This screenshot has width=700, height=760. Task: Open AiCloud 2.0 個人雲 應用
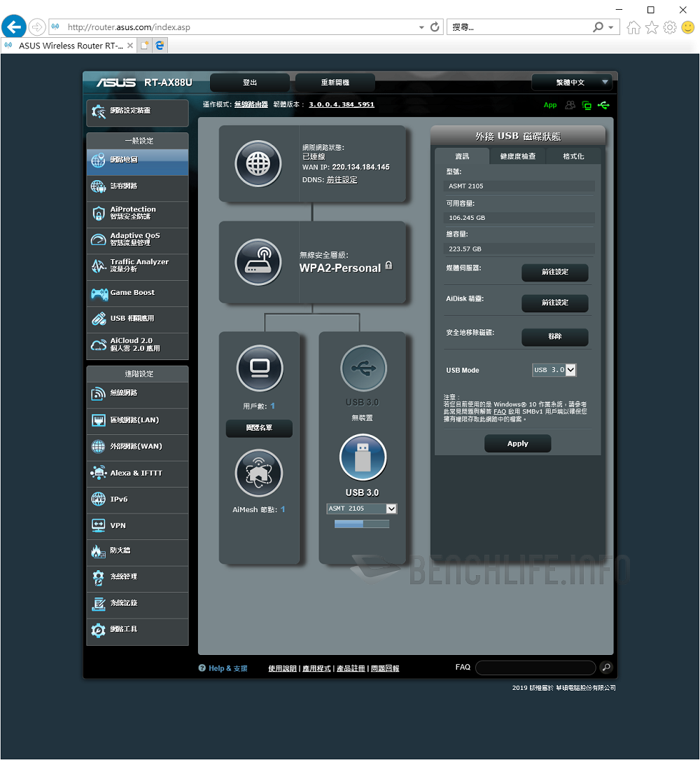tap(137, 345)
